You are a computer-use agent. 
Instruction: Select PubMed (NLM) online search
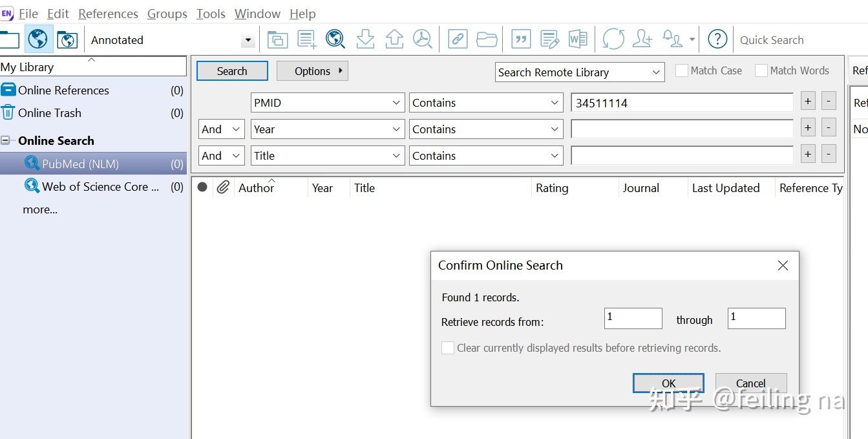click(93, 164)
